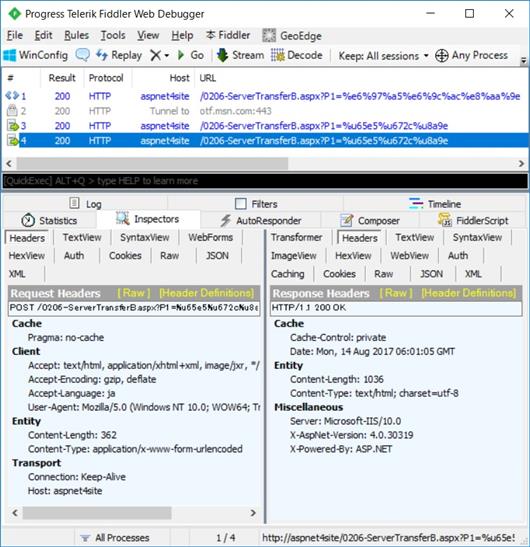Click the Accept-Language: ja header
This screenshot has width=530, height=547.
[x=72, y=393]
